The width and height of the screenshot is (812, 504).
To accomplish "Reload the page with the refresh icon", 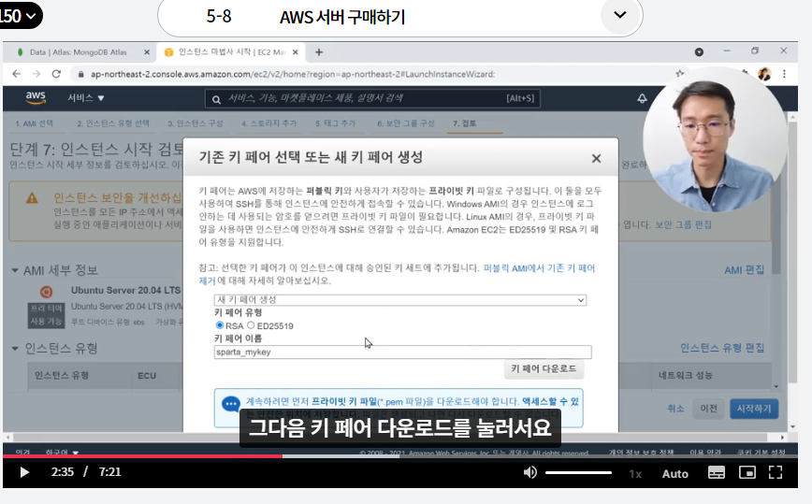I will click(56, 74).
